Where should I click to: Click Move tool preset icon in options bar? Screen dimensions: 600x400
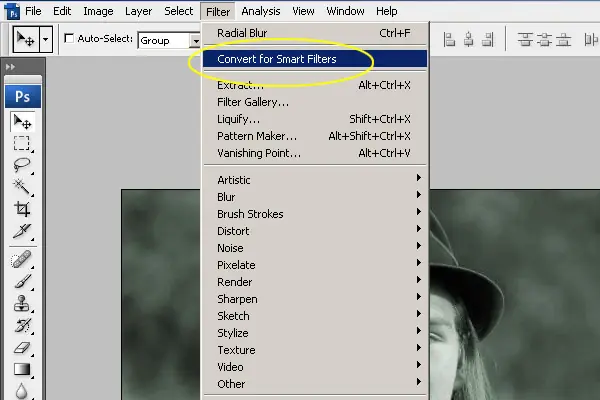click(26, 39)
